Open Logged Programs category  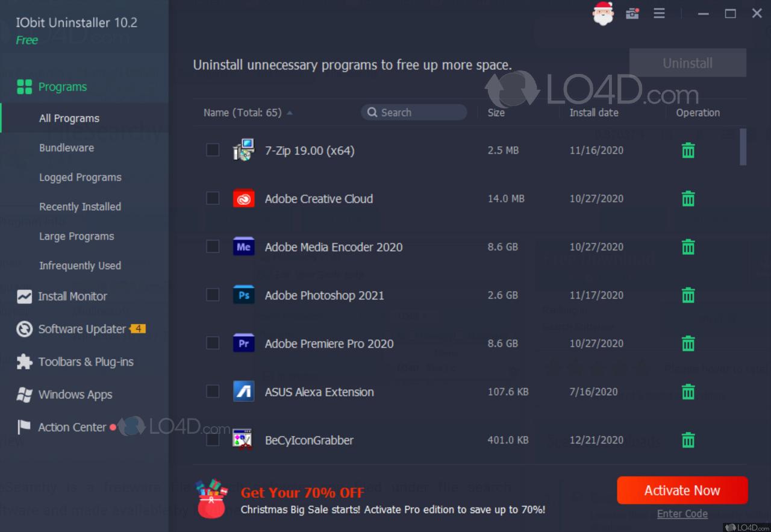80,177
